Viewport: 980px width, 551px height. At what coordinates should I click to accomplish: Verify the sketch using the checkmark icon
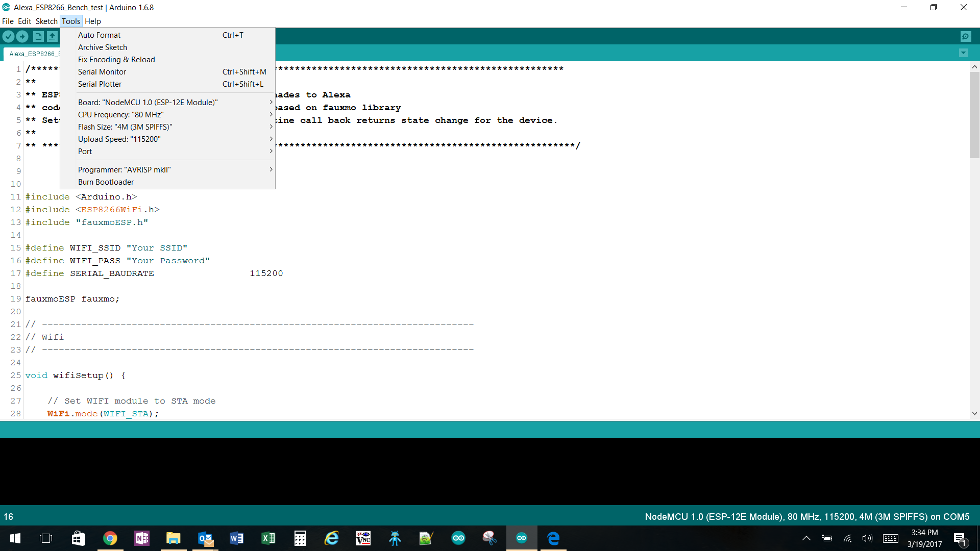(x=8, y=36)
